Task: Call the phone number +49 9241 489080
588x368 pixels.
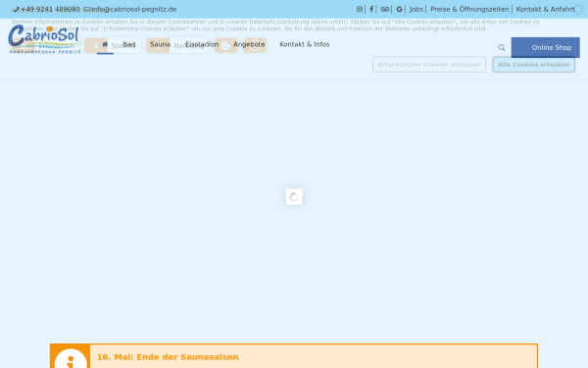Action: [46, 9]
